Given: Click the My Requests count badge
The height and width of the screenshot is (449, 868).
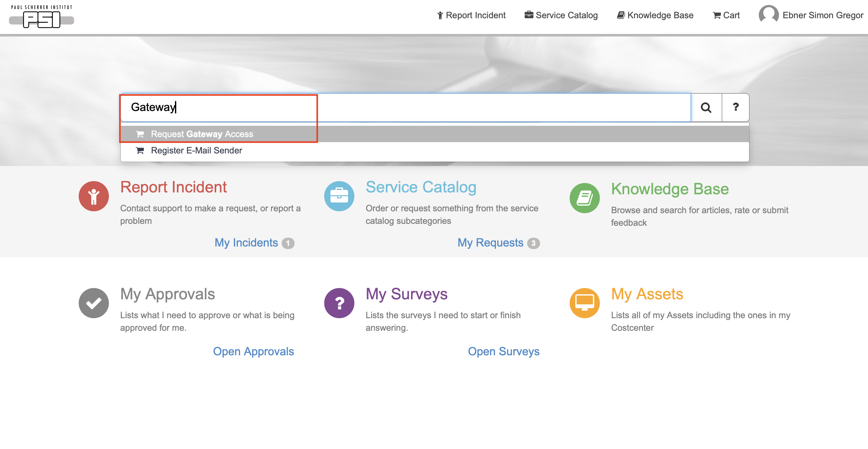Looking at the screenshot, I should [533, 243].
